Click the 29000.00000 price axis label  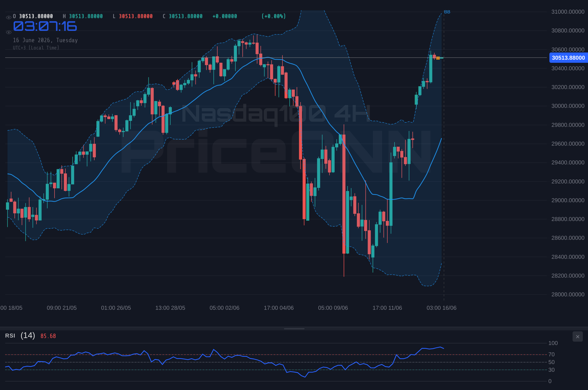pos(568,200)
